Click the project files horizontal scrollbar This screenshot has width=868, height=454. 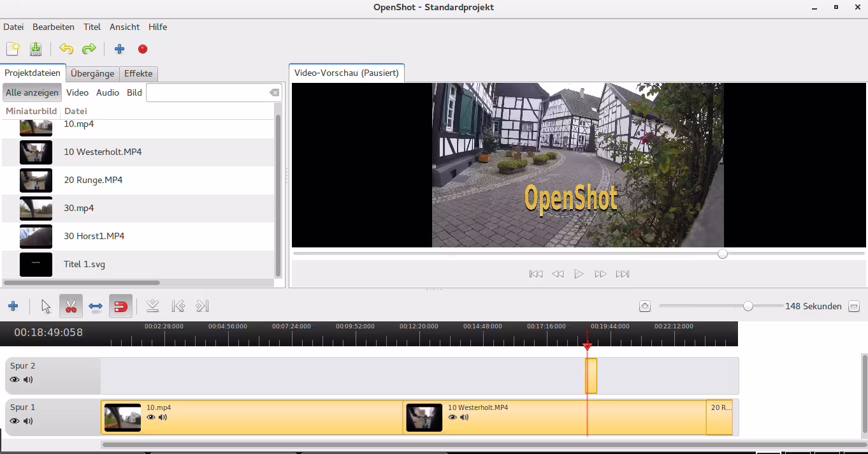click(x=82, y=282)
